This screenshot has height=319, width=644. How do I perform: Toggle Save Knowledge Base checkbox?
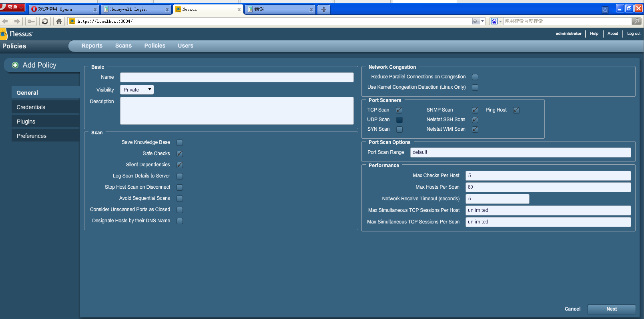180,143
